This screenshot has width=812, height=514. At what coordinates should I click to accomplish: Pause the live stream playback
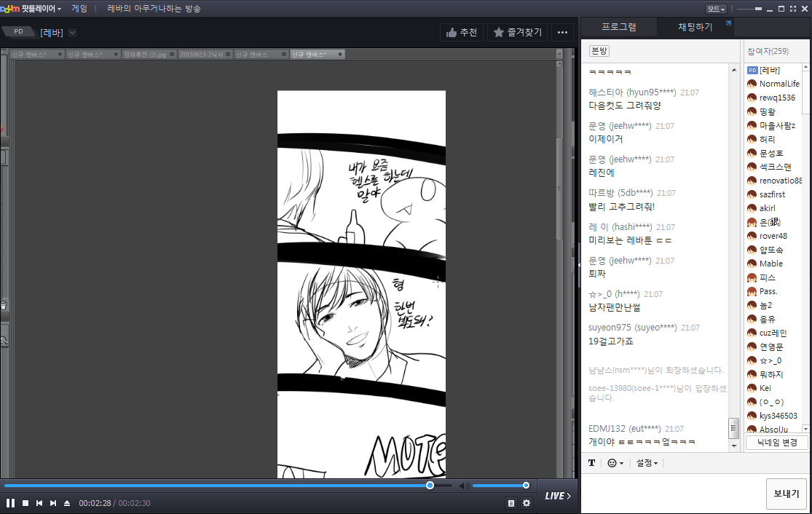[10, 503]
